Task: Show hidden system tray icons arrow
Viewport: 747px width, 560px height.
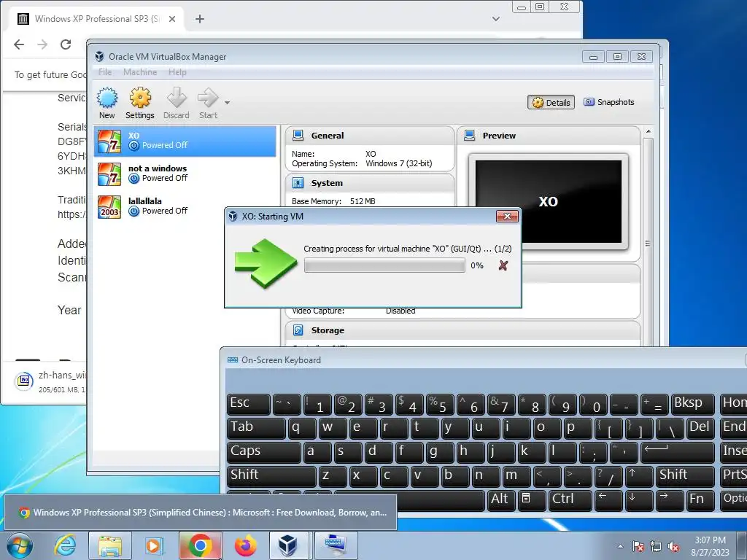Action: point(620,546)
